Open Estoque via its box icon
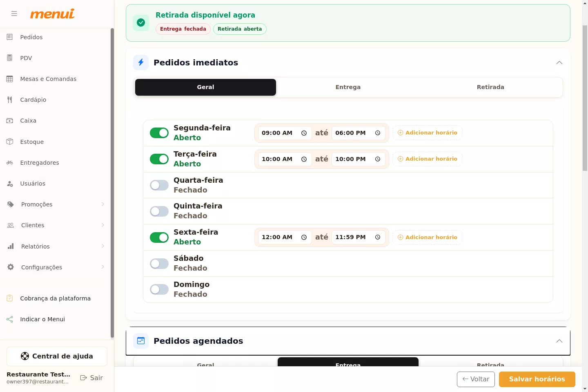This screenshot has width=588, height=392. (10, 142)
